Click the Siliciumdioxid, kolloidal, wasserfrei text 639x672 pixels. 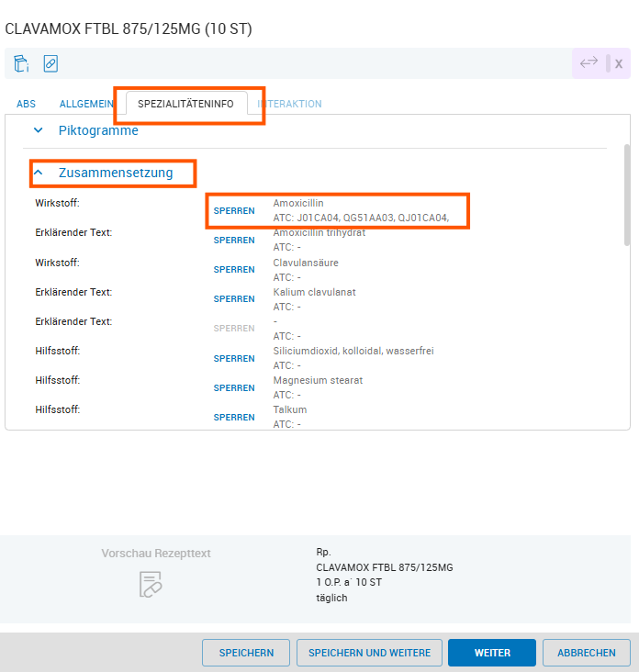pyautogui.click(x=353, y=351)
